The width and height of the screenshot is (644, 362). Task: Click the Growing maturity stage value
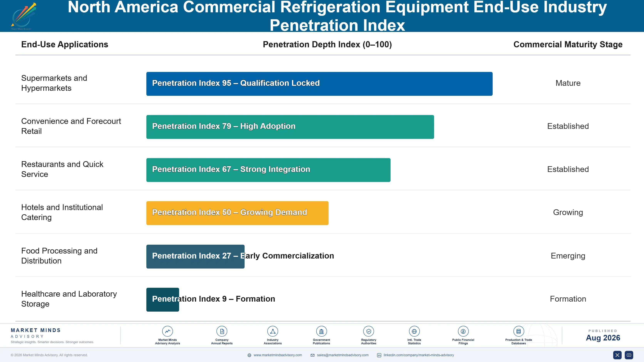click(568, 213)
